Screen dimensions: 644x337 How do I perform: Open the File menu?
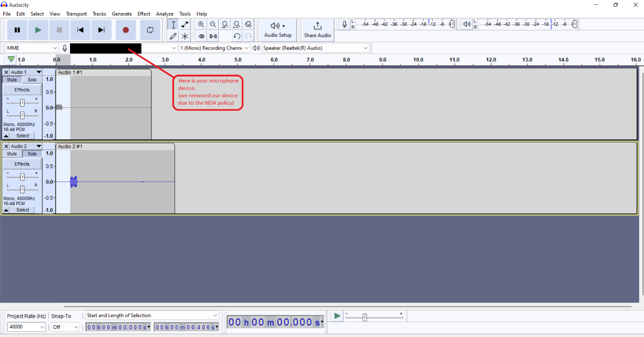pos(7,14)
